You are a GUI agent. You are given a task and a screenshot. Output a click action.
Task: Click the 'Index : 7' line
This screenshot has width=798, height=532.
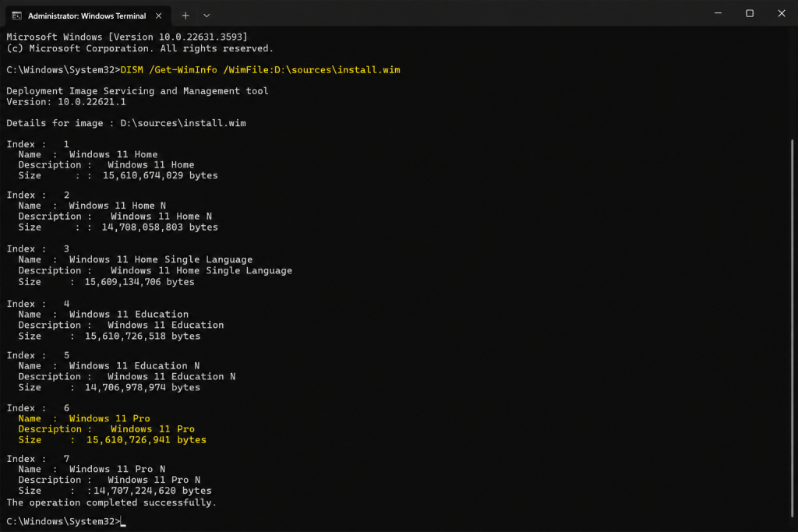click(37, 459)
